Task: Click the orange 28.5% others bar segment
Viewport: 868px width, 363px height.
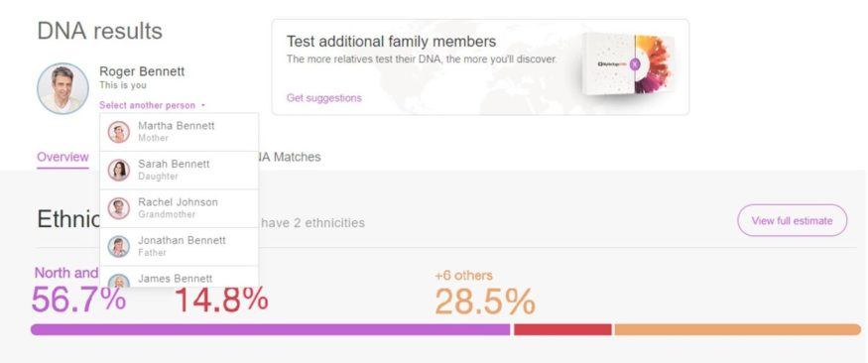Action: pos(738,330)
